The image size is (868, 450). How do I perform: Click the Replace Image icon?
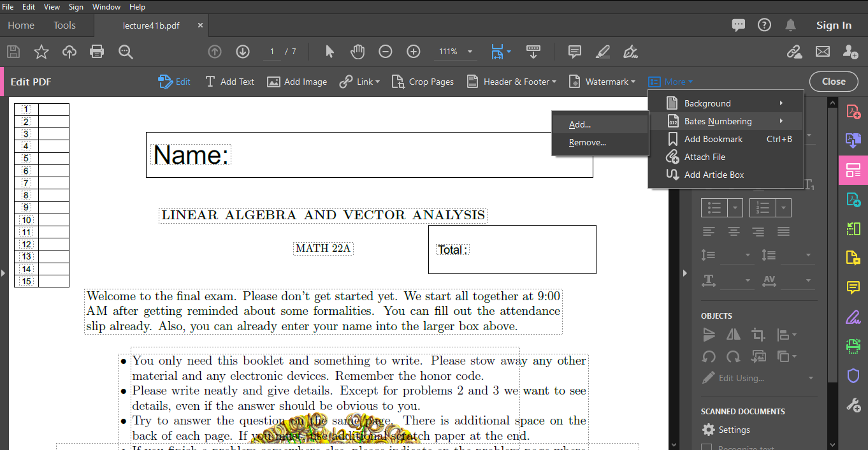click(x=758, y=357)
